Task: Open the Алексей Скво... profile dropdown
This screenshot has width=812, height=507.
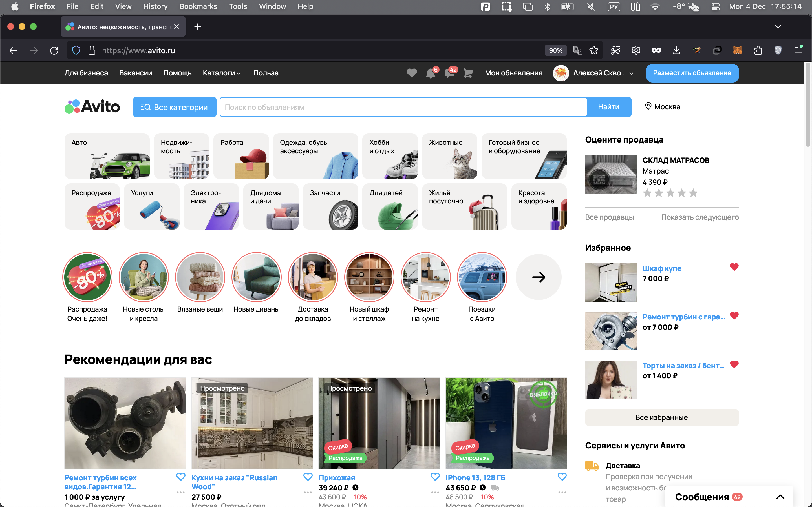Action: (599, 73)
